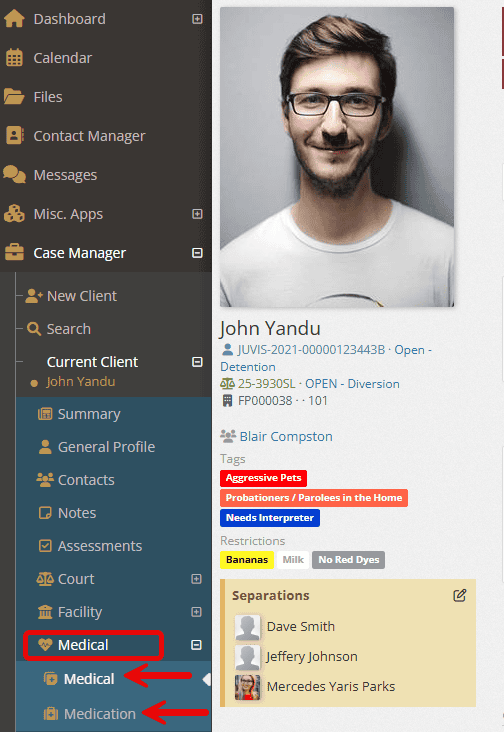The image size is (504, 732).
Task: Expand the Court submenu
Action: [x=196, y=579]
